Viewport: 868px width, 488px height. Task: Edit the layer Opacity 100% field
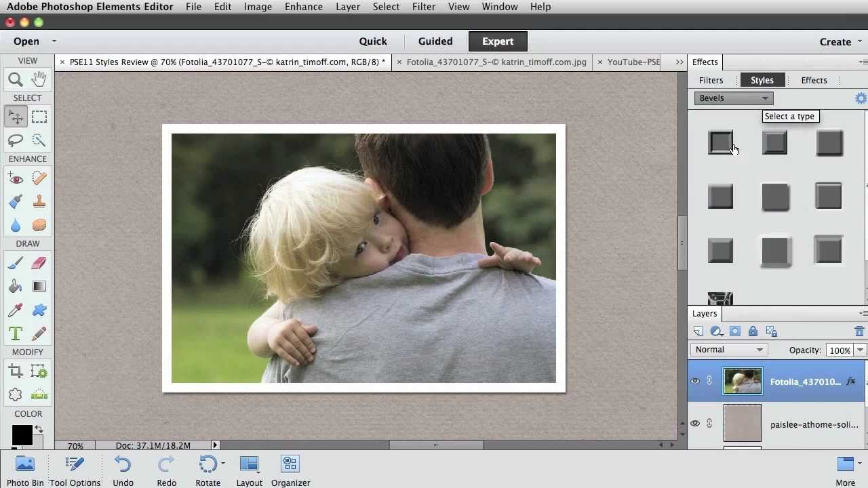(x=840, y=350)
